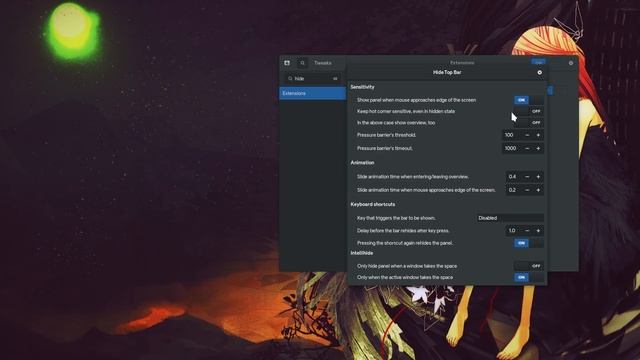Click the 'Animation' section heading
The height and width of the screenshot is (360, 640).
362,162
